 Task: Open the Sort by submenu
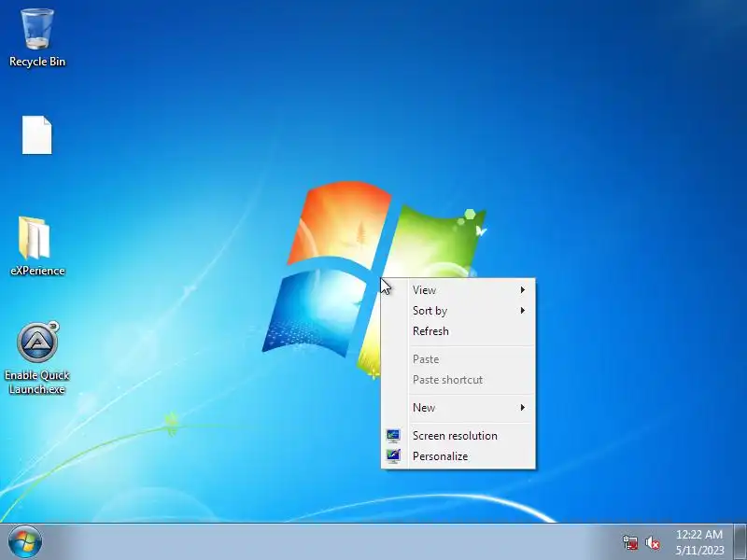point(458,311)
